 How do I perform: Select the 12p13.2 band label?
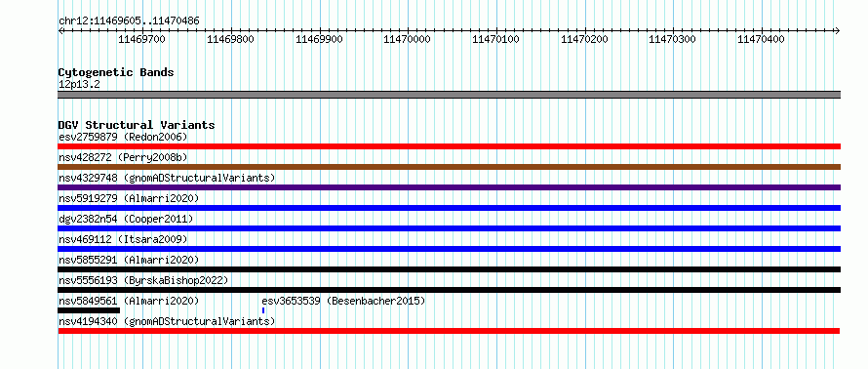pyautogui.click(x=79, y=85)
